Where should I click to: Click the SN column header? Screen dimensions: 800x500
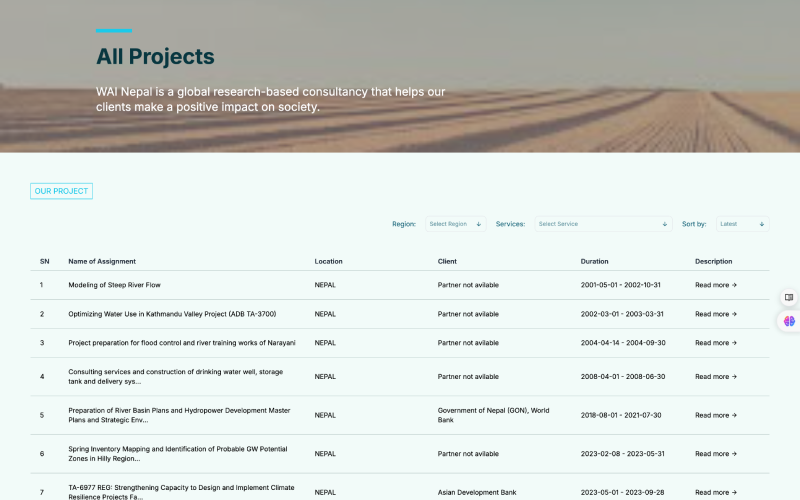44,261
